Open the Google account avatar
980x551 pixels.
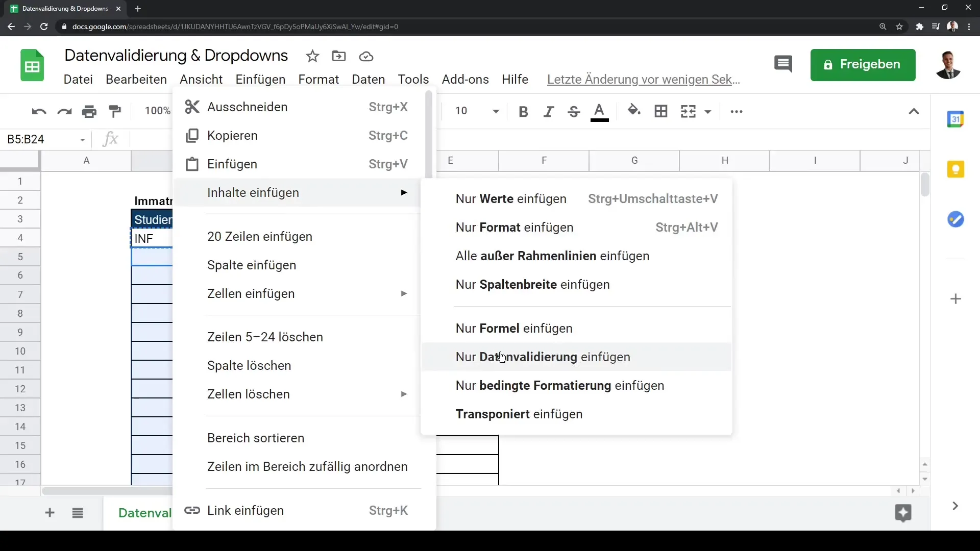click(948, 65)
